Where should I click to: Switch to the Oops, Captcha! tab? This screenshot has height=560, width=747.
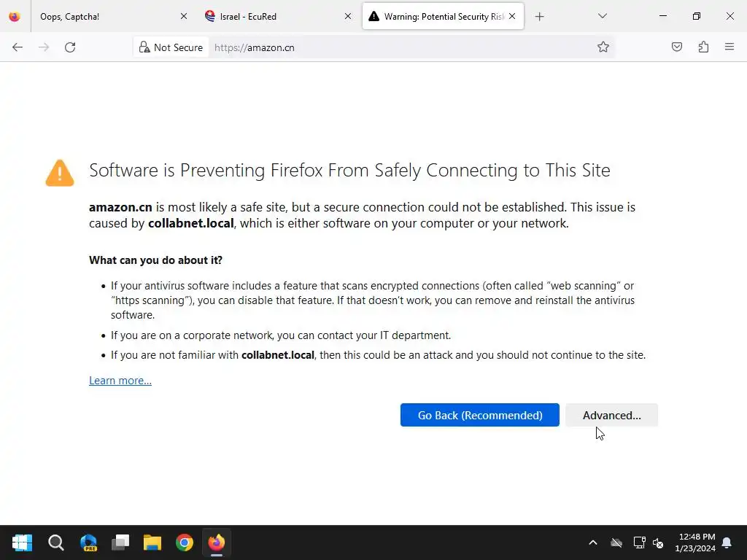click(102, 16)
